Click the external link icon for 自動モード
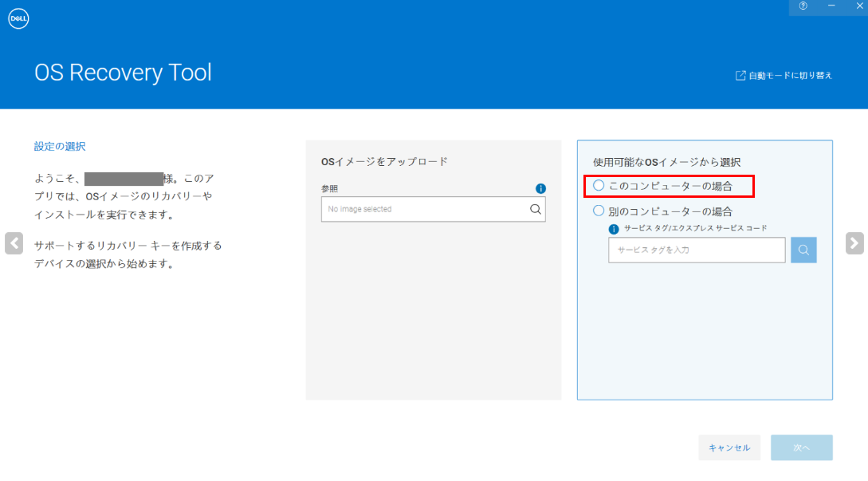The image size is (868, 481). 740,75
